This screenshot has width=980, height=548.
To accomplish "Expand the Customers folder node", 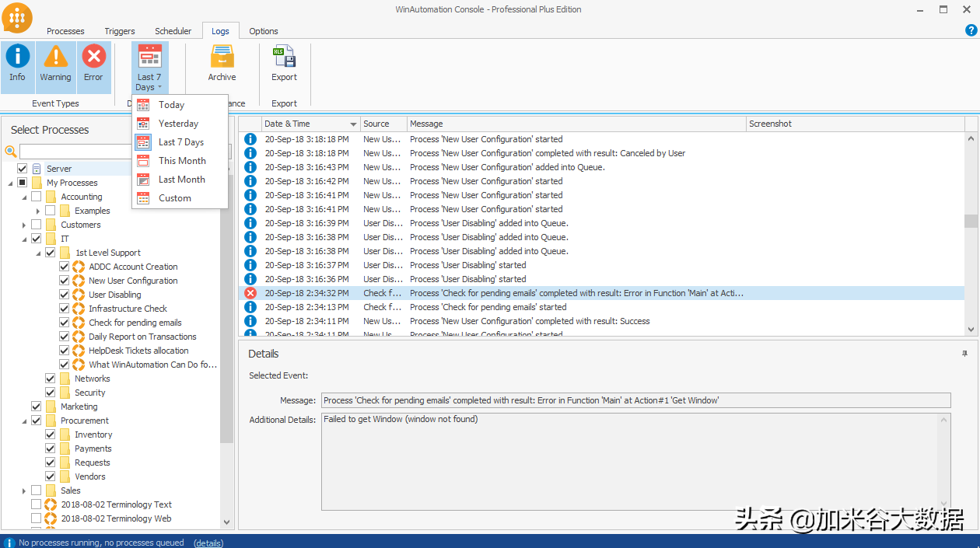I will [x=24, y=225].
